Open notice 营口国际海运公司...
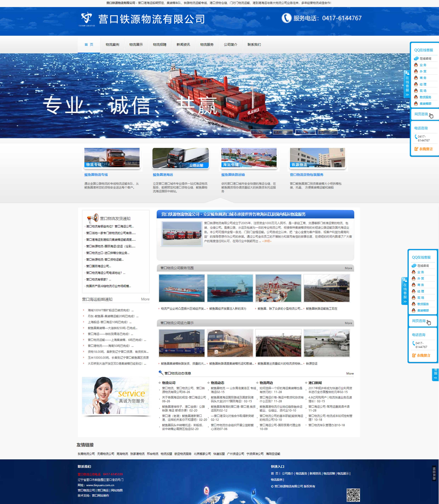Image resolution: width=439 pixels, height=504 pixels. (x=98, y=266)
